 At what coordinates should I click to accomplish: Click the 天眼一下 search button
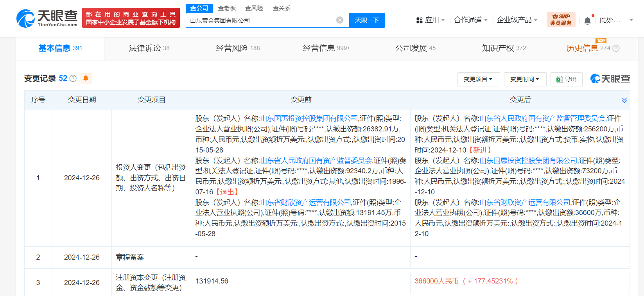point(367,20)
